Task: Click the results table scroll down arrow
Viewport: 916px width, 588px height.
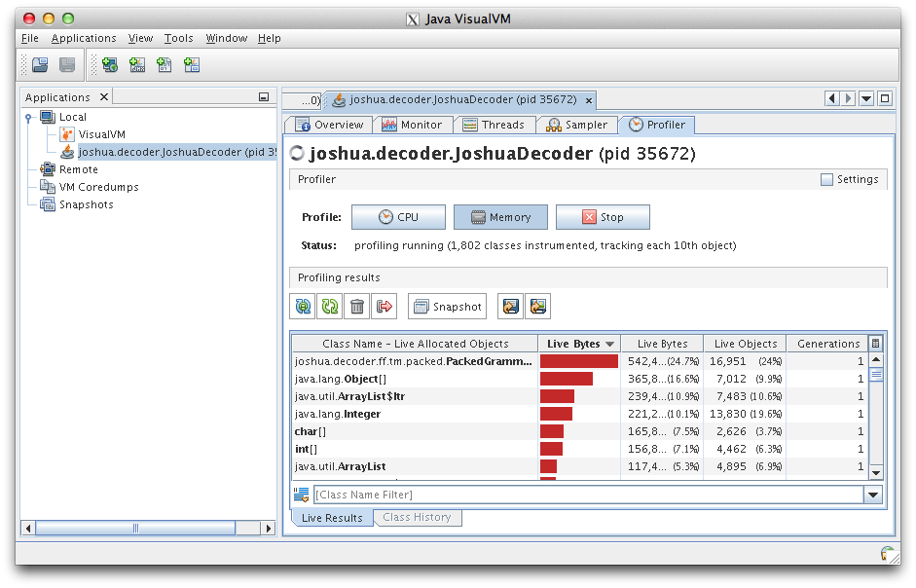Action: click(x=876, y=472)
